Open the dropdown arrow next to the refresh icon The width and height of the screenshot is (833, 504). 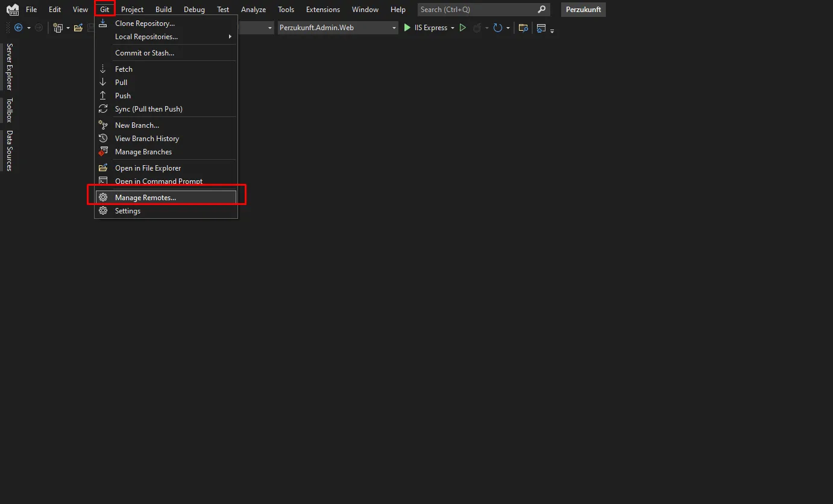508,28
